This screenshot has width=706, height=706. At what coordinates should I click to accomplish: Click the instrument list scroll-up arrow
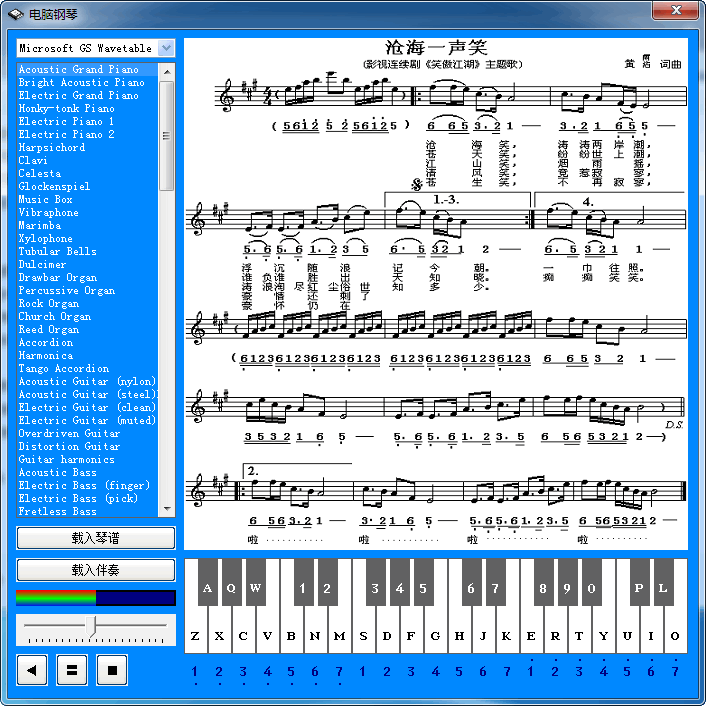click(x=167, y=72)
